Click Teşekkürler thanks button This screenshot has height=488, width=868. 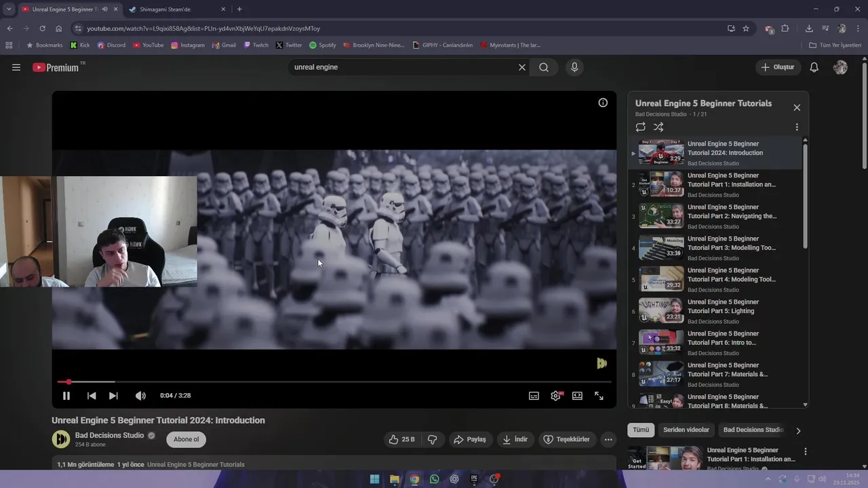click(x=568, y=440)
